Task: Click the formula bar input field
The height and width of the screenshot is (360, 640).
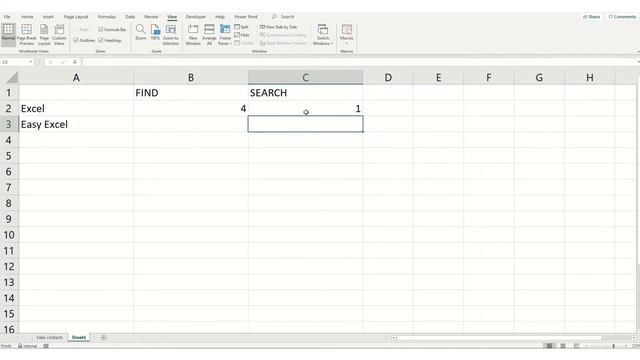Action: [x=359, y=62]
